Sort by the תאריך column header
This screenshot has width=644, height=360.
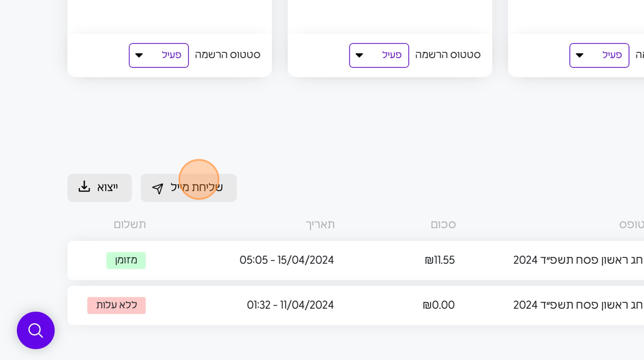(x=320, y=224)
